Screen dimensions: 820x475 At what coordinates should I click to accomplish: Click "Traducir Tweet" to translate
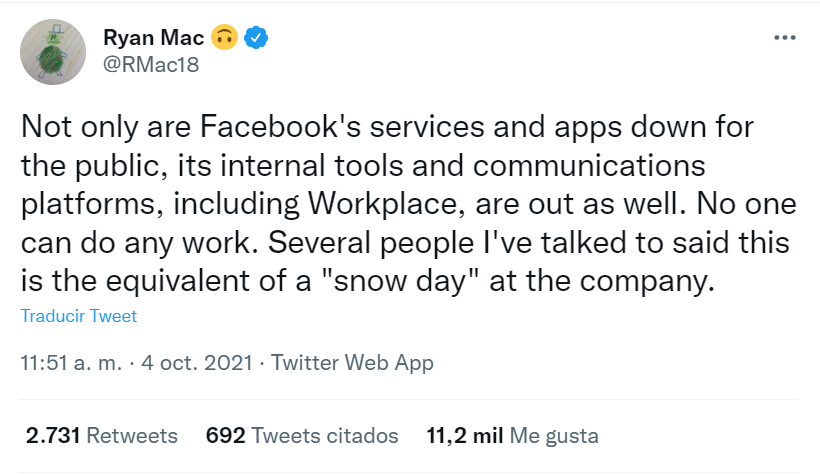pos(79,316)
